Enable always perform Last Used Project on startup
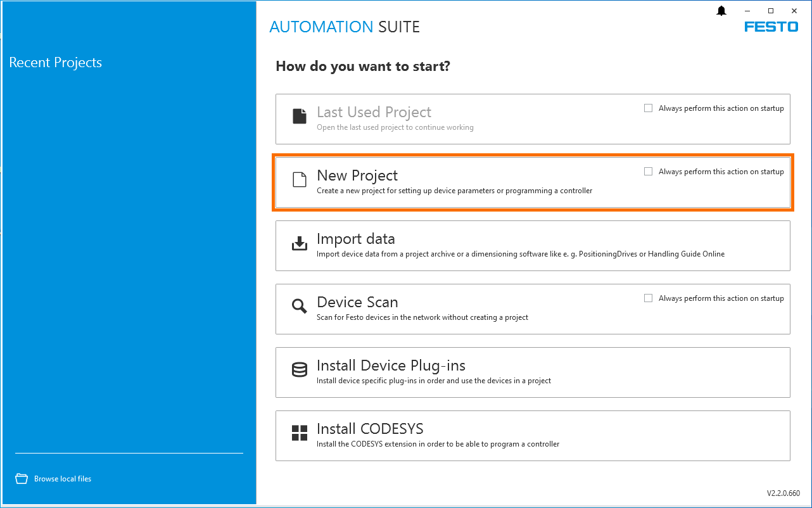 click(x=648, y=108)
